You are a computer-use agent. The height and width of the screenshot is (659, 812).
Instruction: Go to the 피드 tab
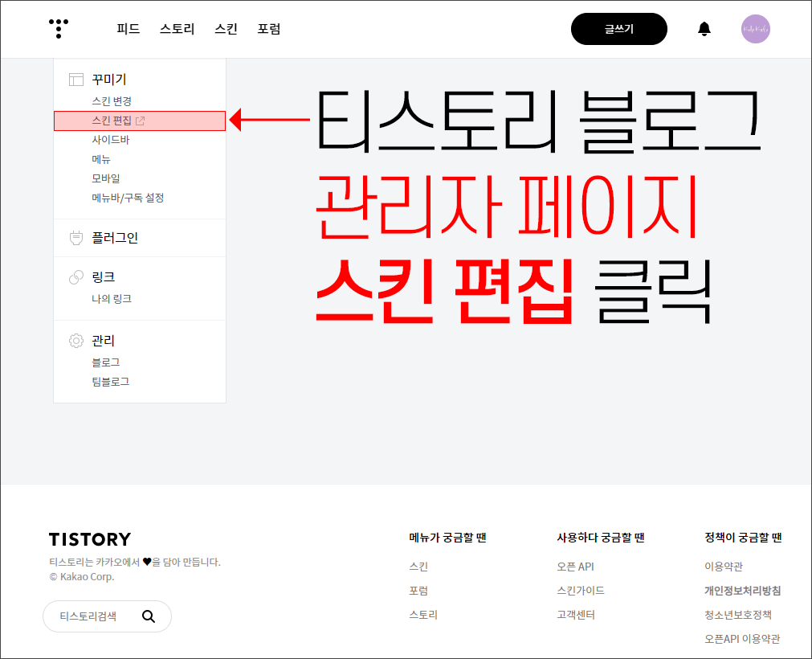click(x=129, y=29)
